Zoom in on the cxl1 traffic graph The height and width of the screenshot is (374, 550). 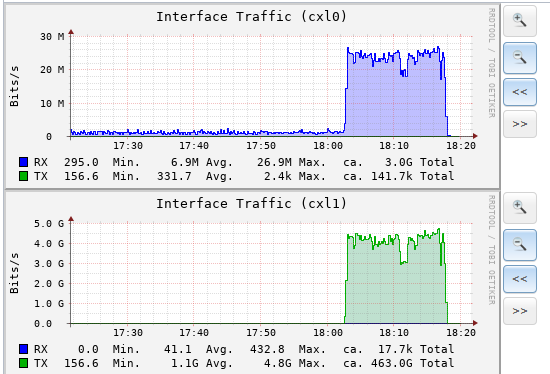click(x=520, y=208)
